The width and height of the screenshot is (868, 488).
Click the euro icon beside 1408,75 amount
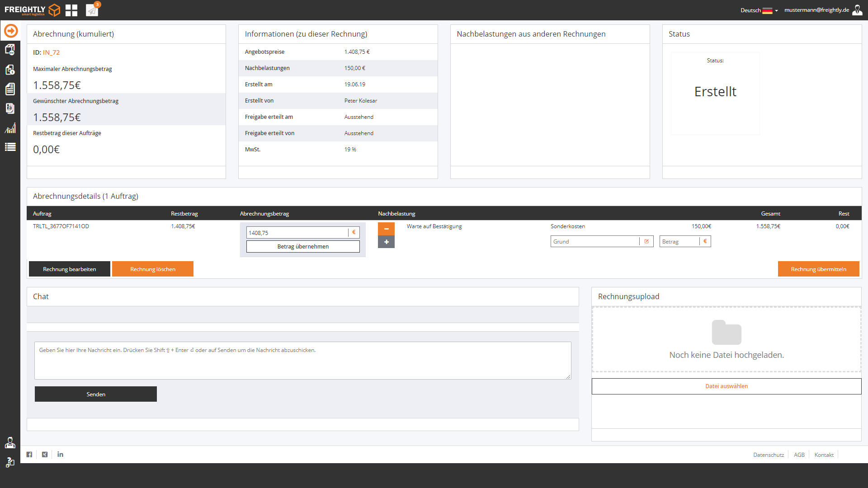coord(354,232)
